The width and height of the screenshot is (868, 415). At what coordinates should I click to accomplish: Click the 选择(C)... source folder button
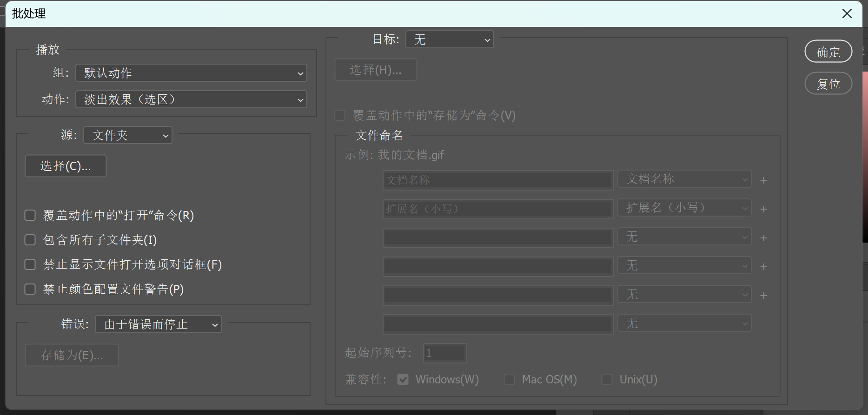66,166
